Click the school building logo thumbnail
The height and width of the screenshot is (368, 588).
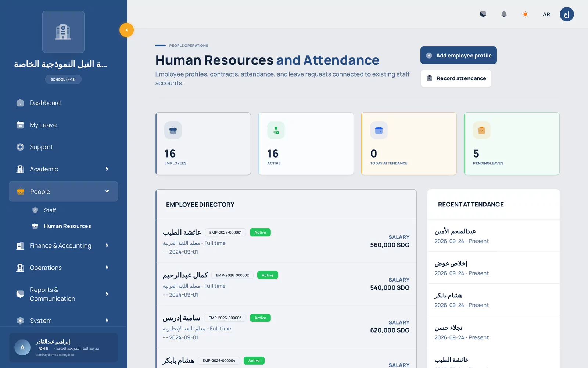click(x=63, y=32)
